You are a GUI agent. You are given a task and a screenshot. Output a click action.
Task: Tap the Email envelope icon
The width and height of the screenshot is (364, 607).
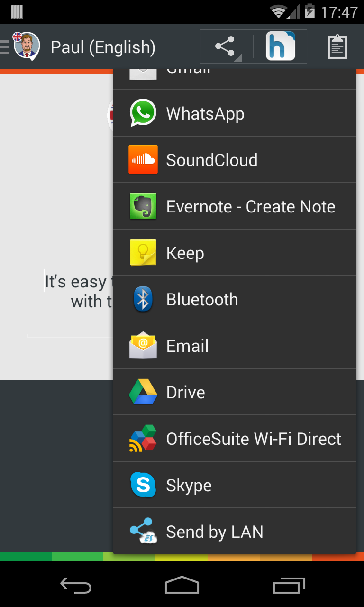(x=143, y=345)
